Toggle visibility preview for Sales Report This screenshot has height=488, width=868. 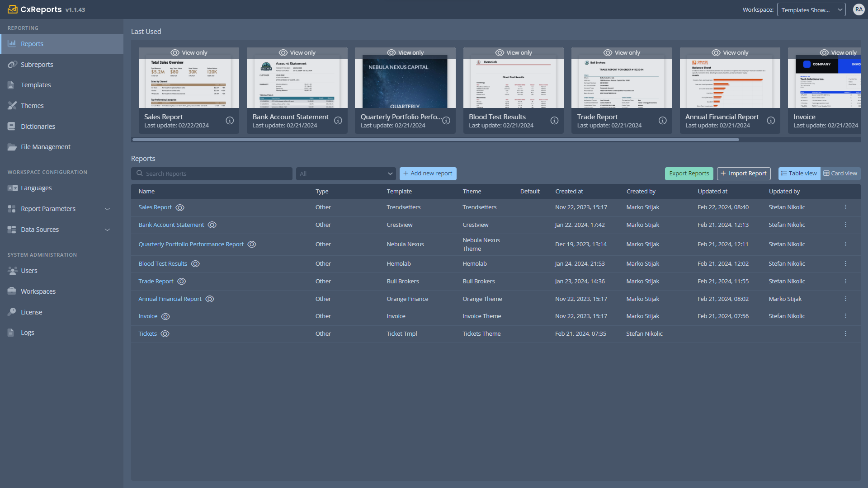[180, 207]
